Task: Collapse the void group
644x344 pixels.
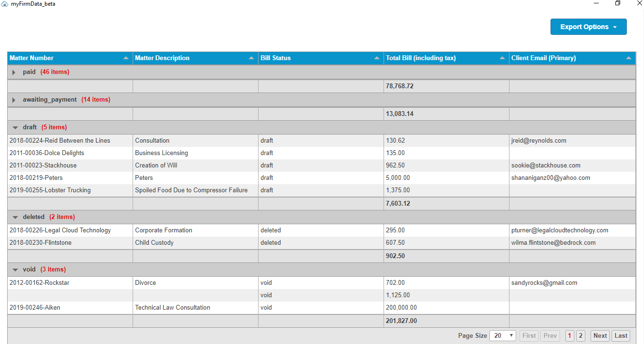Action: (x=15, y=270)
